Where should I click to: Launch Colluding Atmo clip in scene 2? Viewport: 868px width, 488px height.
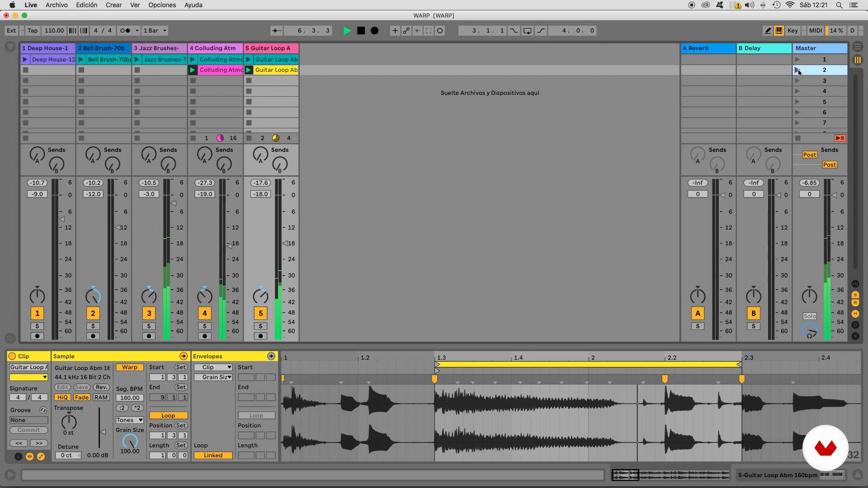point(193,70)
